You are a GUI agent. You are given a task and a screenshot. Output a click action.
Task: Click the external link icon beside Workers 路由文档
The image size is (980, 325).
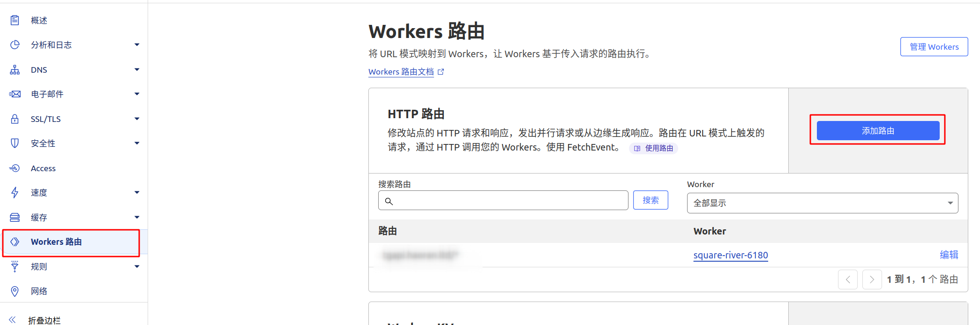point(441,72)
